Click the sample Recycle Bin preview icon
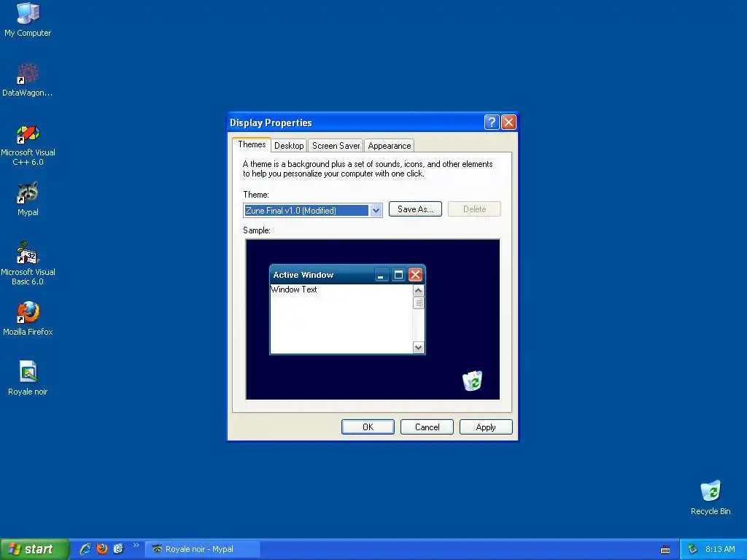747x560 pixels. click(473, 381)
